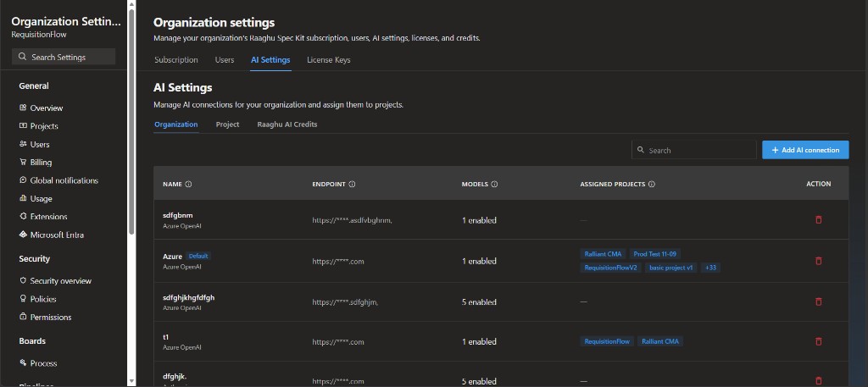The image size is (868, 387).
Task: Click the Permissions lock icon
Action: [23, 317]
